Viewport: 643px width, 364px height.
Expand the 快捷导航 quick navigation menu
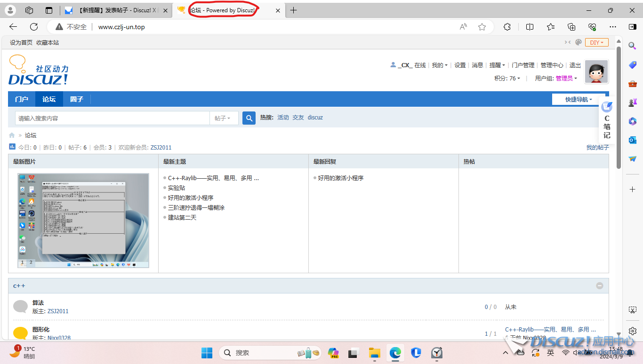click(579, 99)
